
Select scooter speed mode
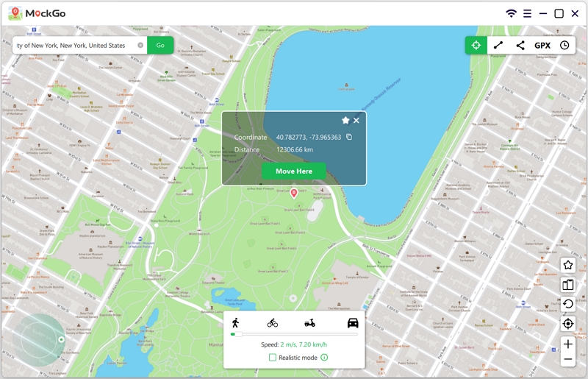[309, 322]
